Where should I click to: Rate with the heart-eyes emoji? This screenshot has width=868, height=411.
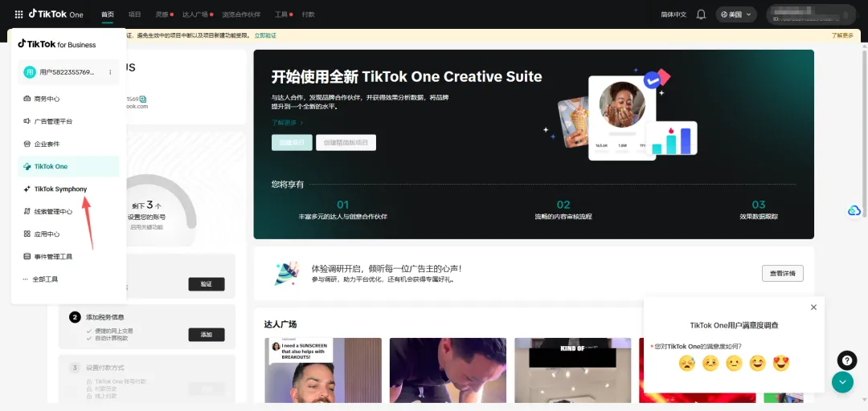781,363
